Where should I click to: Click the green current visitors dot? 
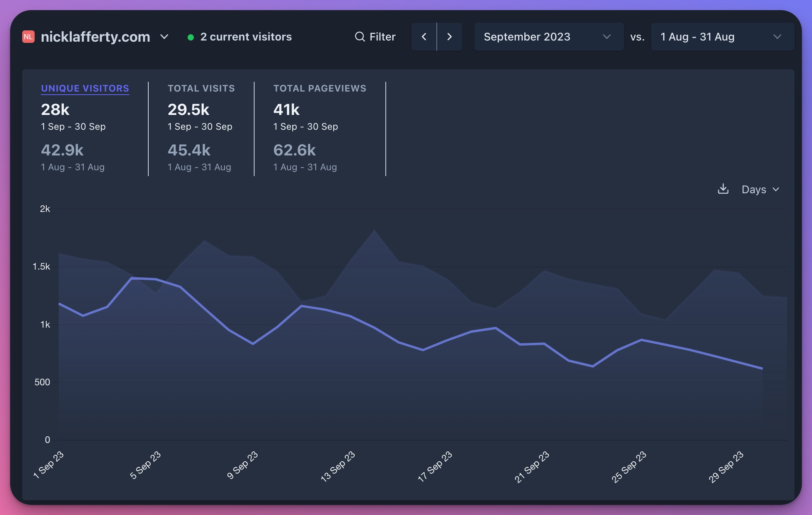tap(191, 37)
